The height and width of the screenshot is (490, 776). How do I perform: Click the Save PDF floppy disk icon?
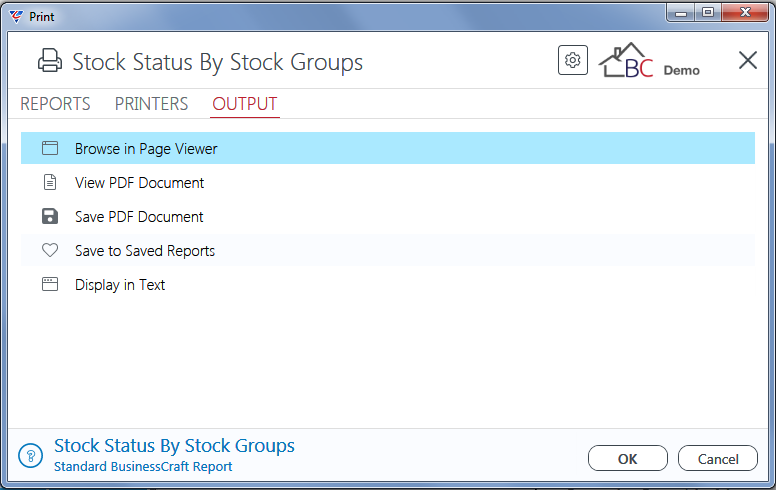pyautogui.click(x=50, y=216)
